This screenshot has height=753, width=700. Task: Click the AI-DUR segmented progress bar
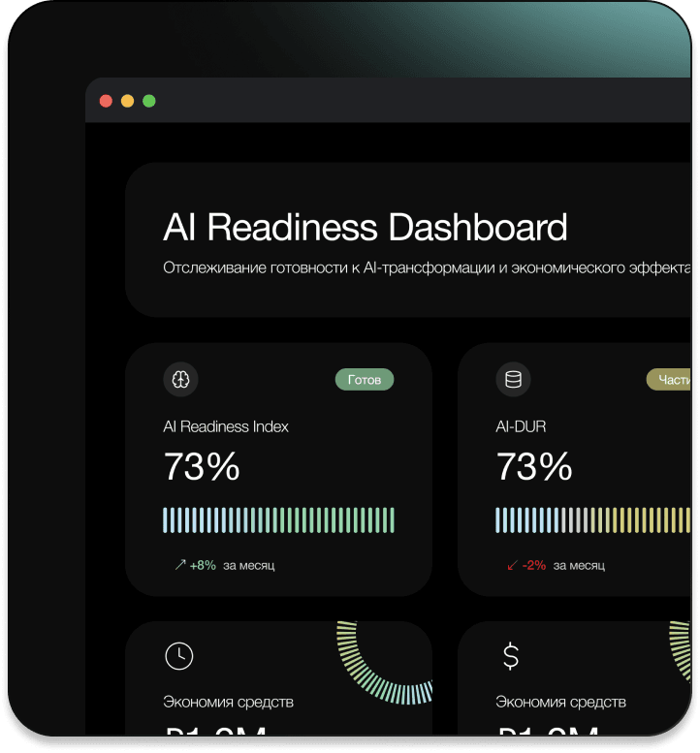coord(591,520)
